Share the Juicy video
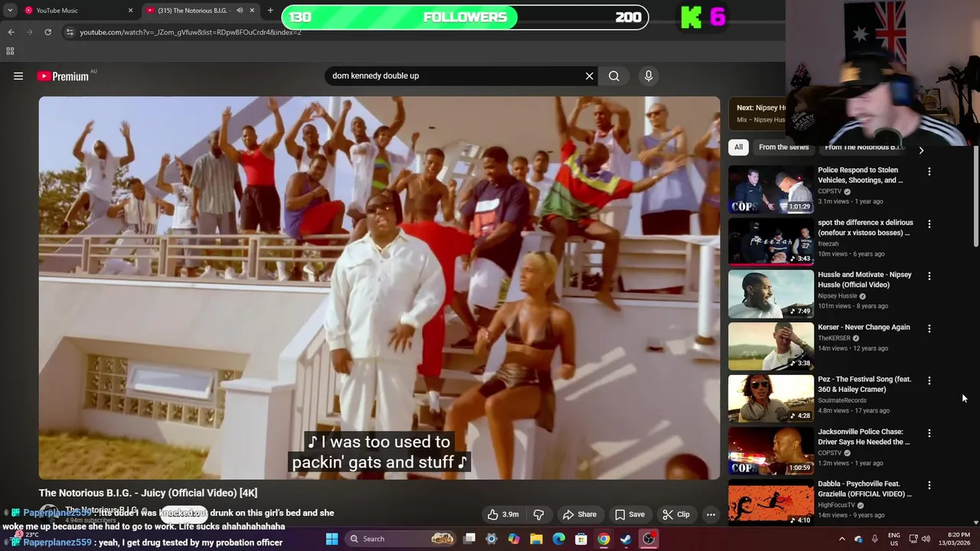Viewport: 980px width, 551px height. click(580, 514)
